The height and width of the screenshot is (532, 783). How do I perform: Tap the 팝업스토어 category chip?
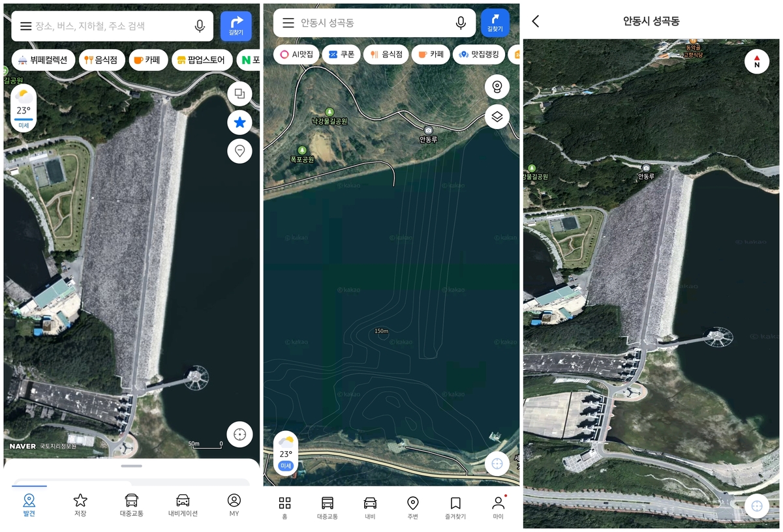[x=201, y=60]
